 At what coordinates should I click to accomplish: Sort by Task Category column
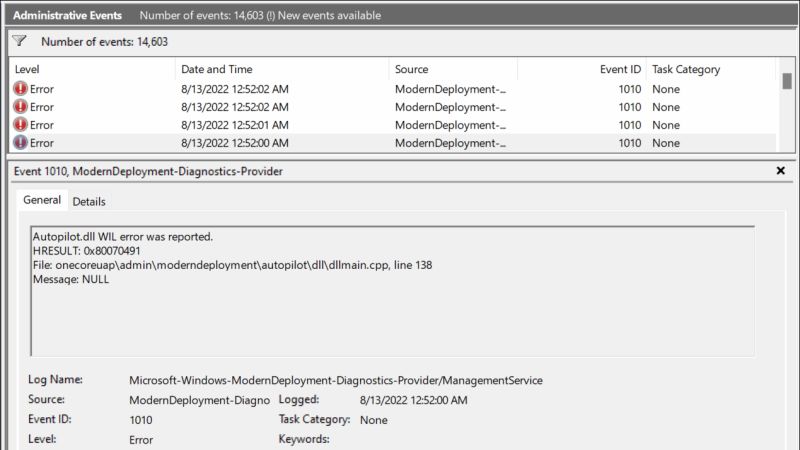tap(711, 69)
